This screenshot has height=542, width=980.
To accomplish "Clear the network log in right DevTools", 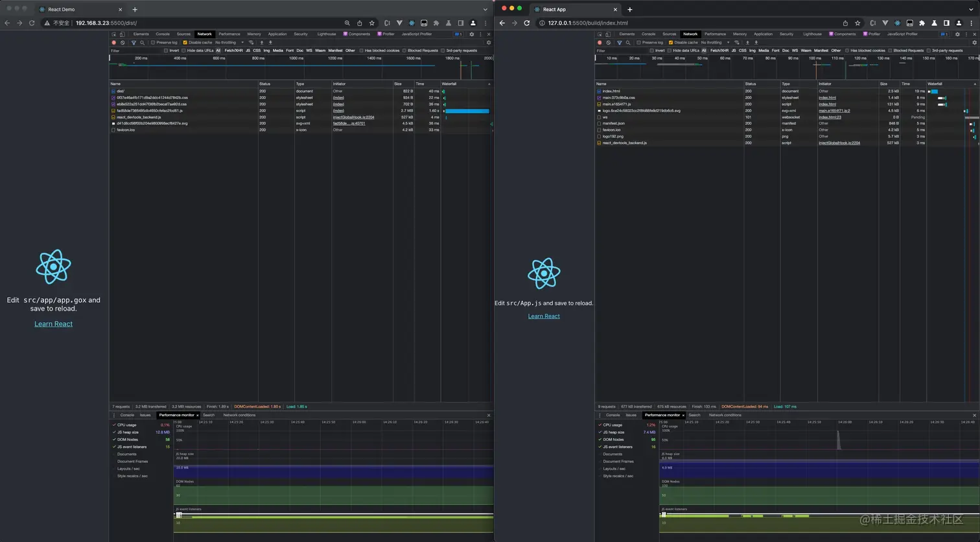I will pyautogui.click(x=608, y=43).
